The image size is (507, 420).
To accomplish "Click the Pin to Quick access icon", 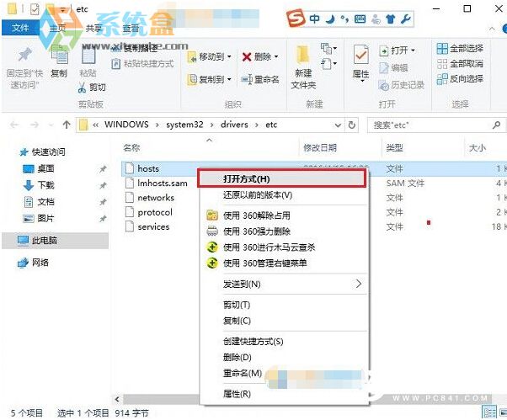I will tap(25, 55).
